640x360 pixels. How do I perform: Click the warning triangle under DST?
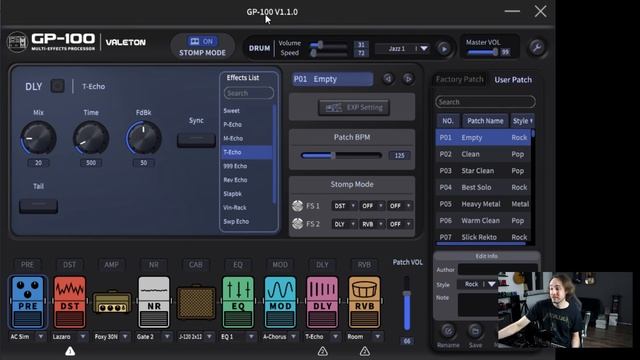click(x=70, y=351)
